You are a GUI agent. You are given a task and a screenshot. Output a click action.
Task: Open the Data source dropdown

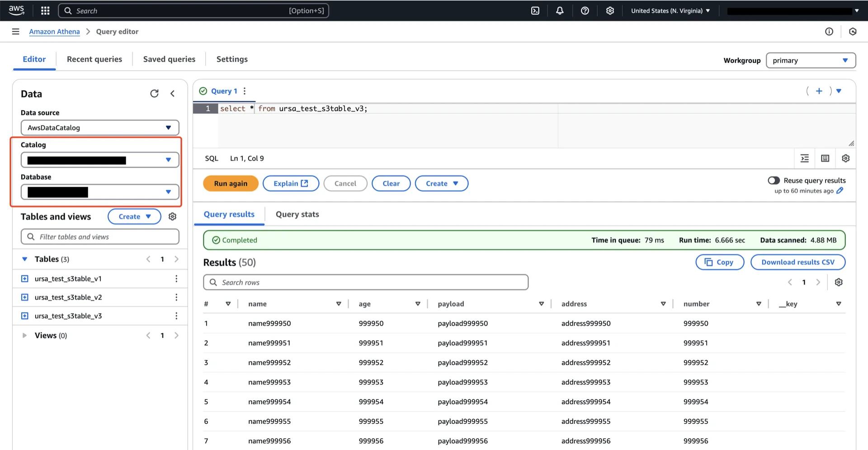pos(100,128)
